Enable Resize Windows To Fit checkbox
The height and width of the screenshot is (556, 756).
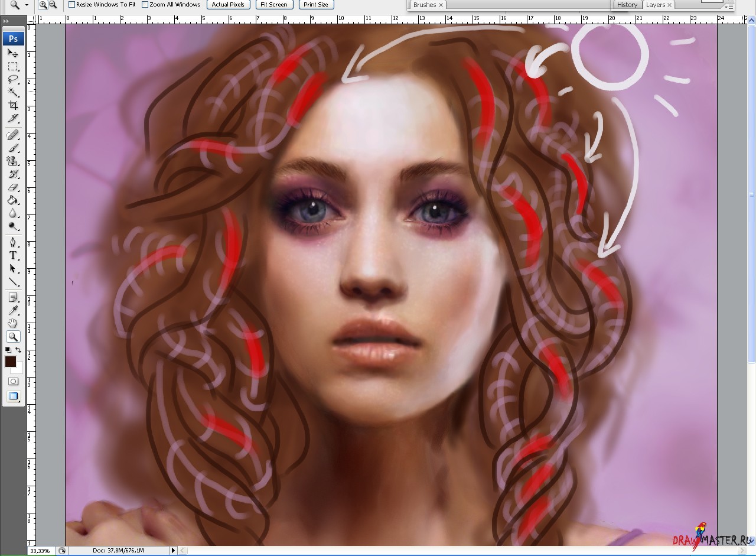pyautogui.click(x=71, y=5)
